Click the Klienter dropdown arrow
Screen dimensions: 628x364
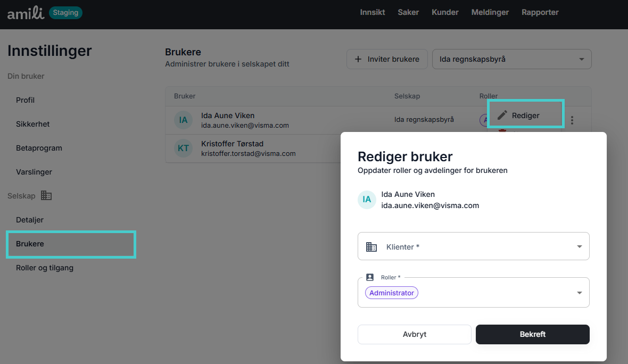579,247
